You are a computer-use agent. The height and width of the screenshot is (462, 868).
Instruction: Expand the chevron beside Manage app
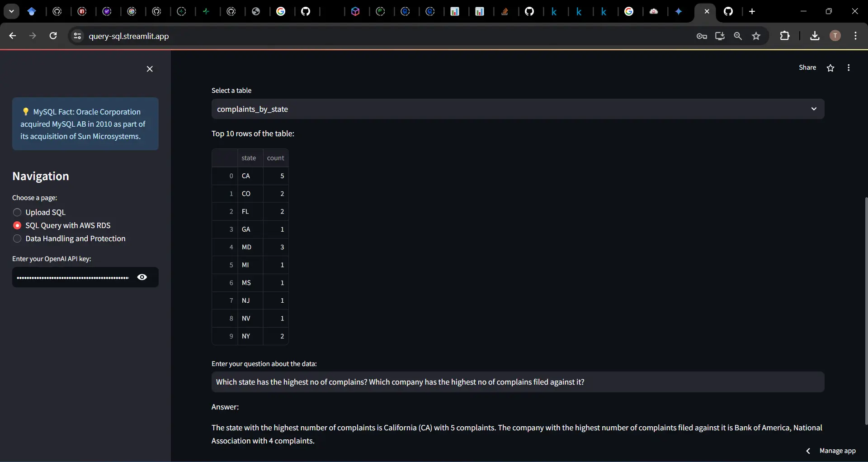click(808, 451)
